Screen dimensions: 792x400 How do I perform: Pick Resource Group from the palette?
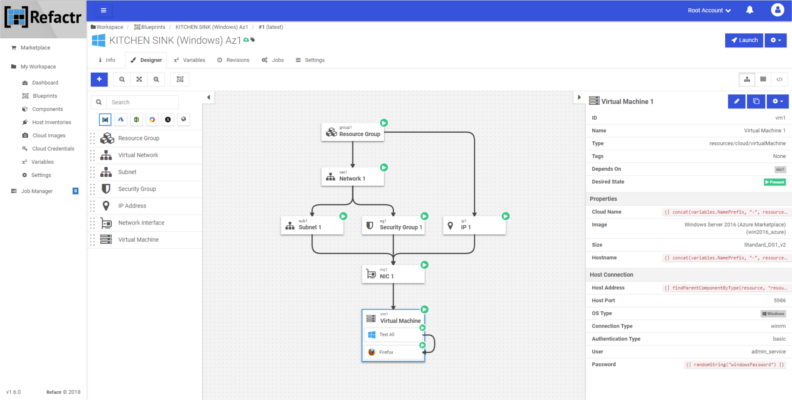tap(144, 138)
